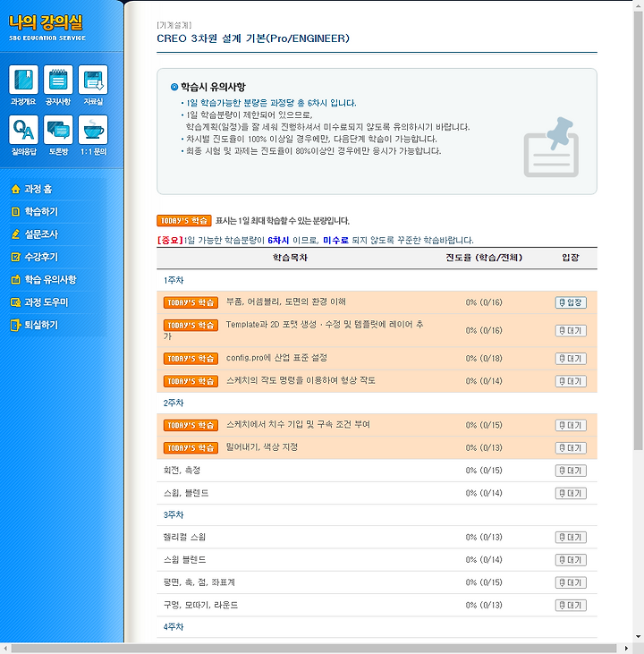Select lesson title 구멍, 모따기, 라운드
The height and width of the screenshot is (654, 644).
click(x=200, y=605)
